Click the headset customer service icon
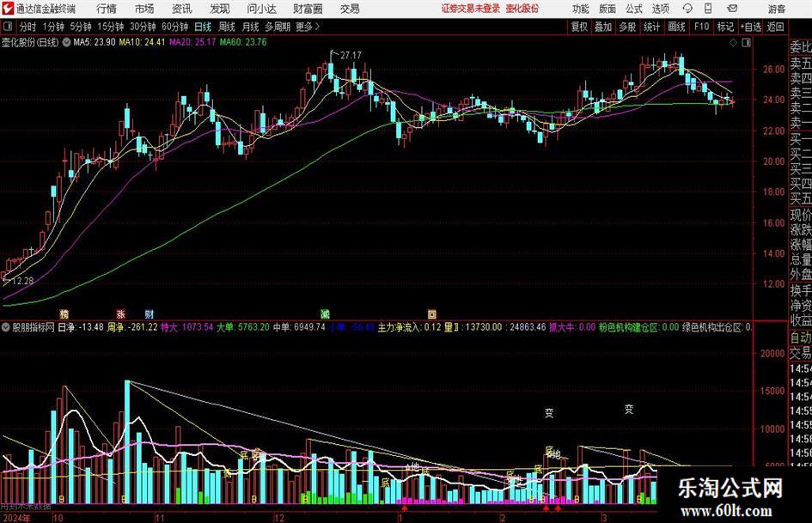Screen dimensions: 812x523 [687, 9]
